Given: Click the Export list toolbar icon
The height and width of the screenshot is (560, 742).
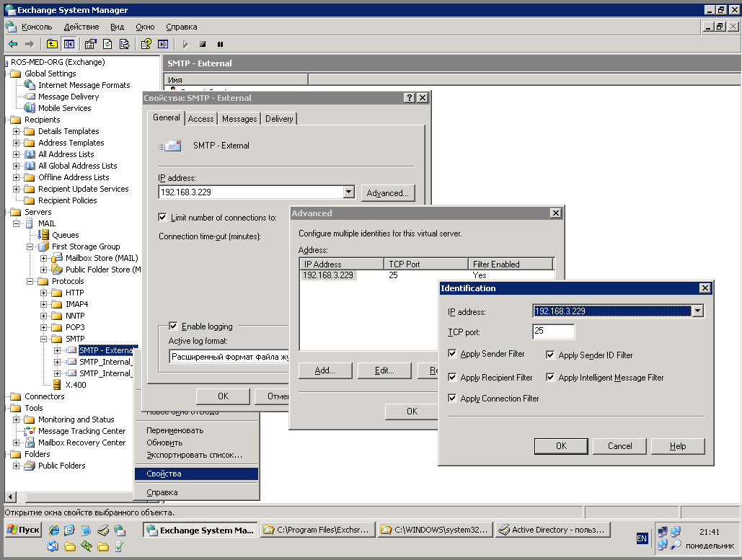Looking at the screenshot, I should pos(125,44).
